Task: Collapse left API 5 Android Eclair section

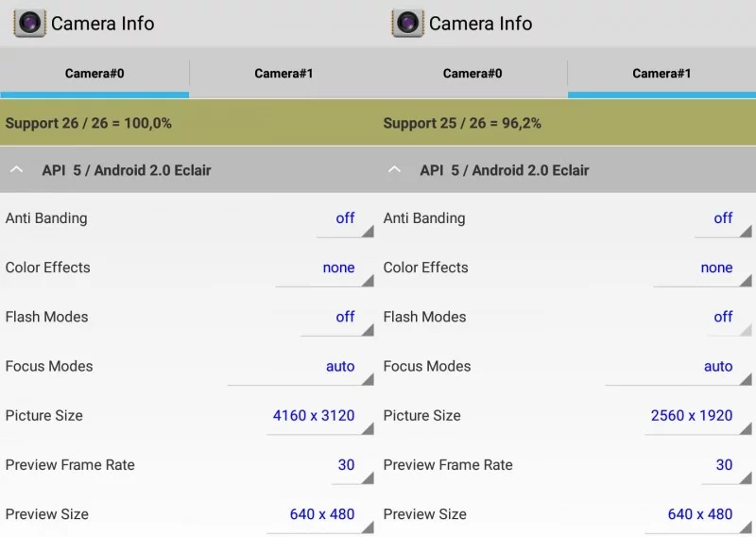Action: (x=17, y=170)
